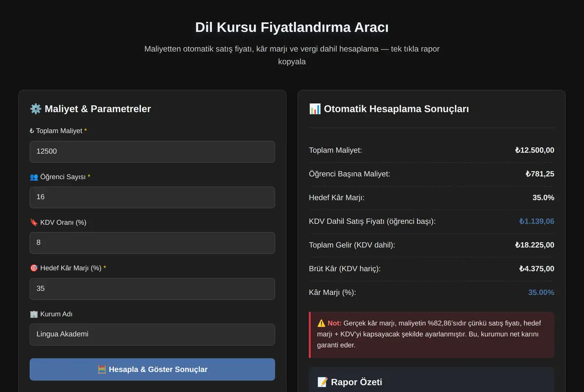
Task: Click the memo icon next to Rapor Özeti
Action: 323,382
